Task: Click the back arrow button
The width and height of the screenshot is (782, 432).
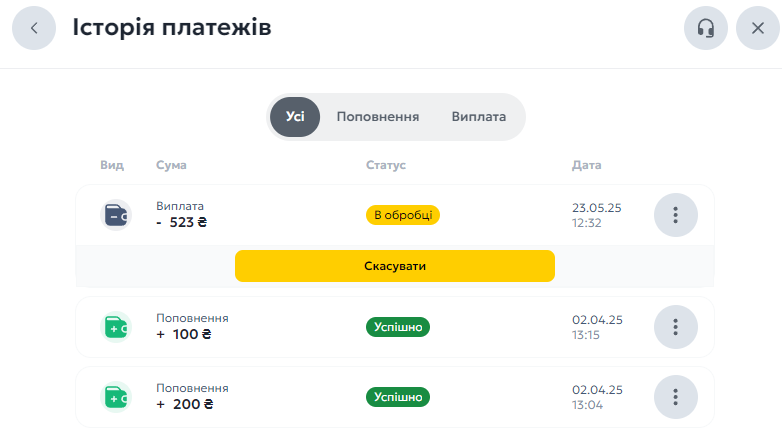Action: click(x=34, y=28)
